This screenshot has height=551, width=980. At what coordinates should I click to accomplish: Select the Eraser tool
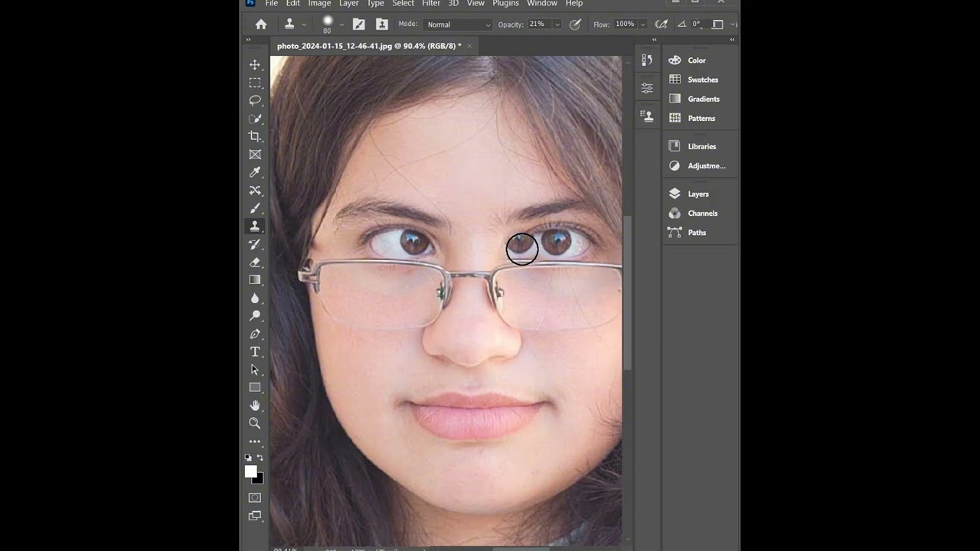(x=255, y=262)
